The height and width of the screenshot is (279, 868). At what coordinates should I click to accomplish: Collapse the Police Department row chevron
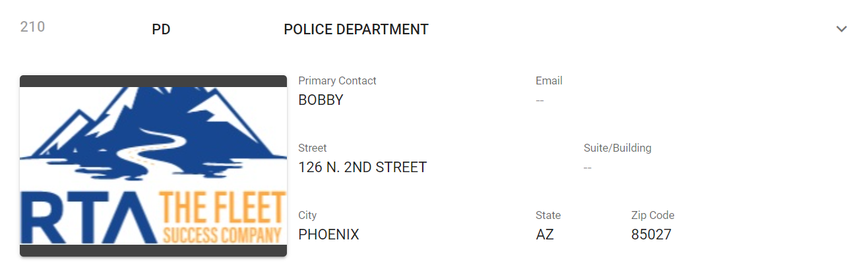841,29
